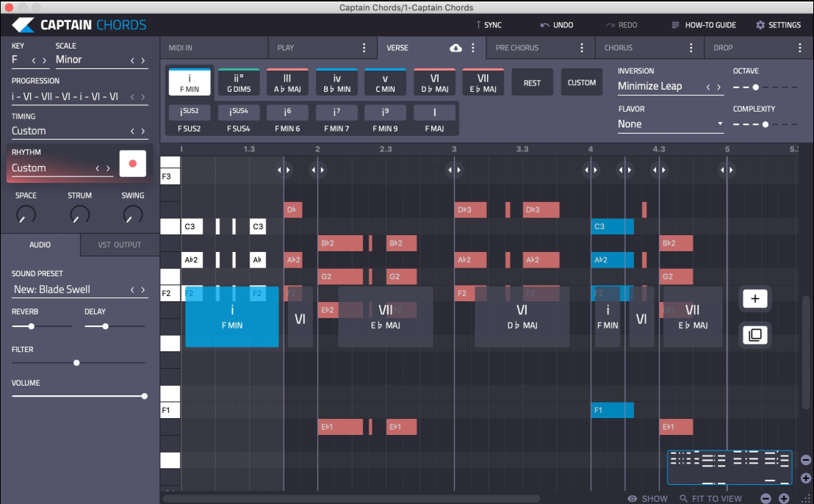Click the eye icon next to SHOW
The image size is (814, 504).
point(632,498)
